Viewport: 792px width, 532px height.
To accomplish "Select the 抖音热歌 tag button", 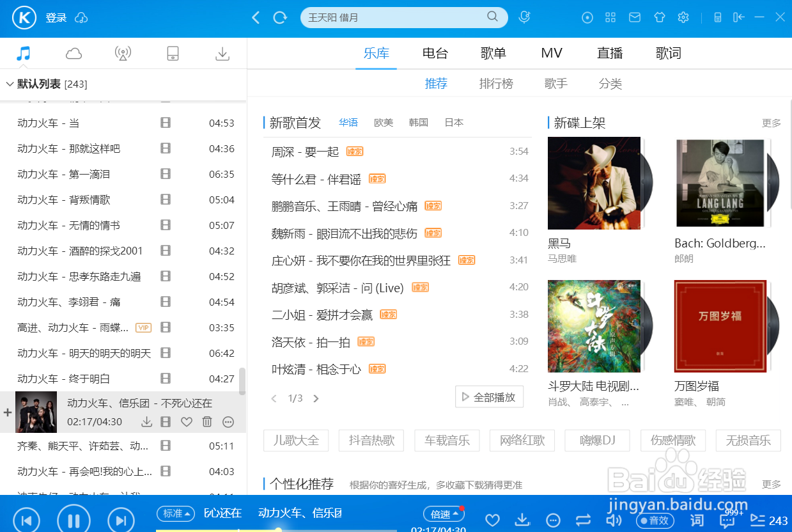I will [372, 441].
